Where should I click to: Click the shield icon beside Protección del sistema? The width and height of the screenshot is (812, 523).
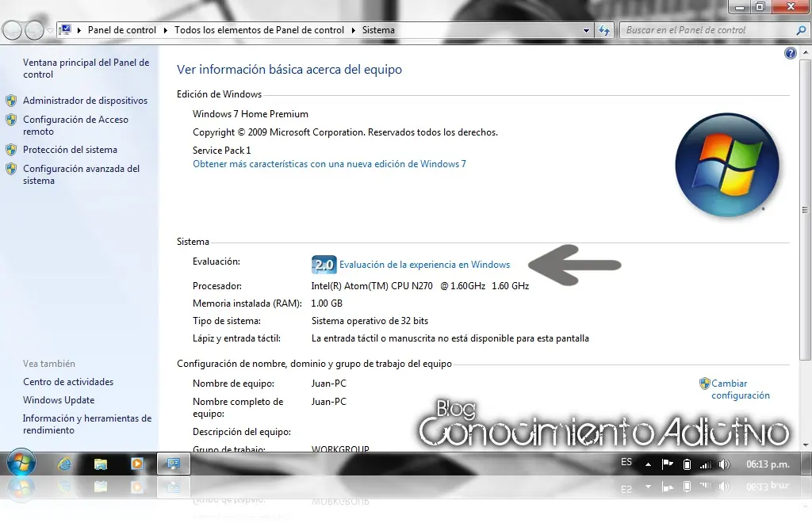pyautogui.click(x=11, y=150)
